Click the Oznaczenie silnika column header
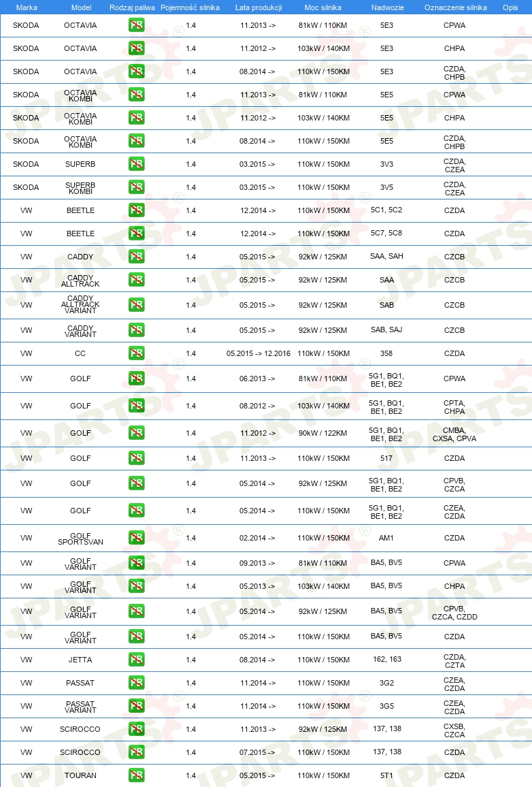This screenshot has width=532, height=787. tap(456, 7)
